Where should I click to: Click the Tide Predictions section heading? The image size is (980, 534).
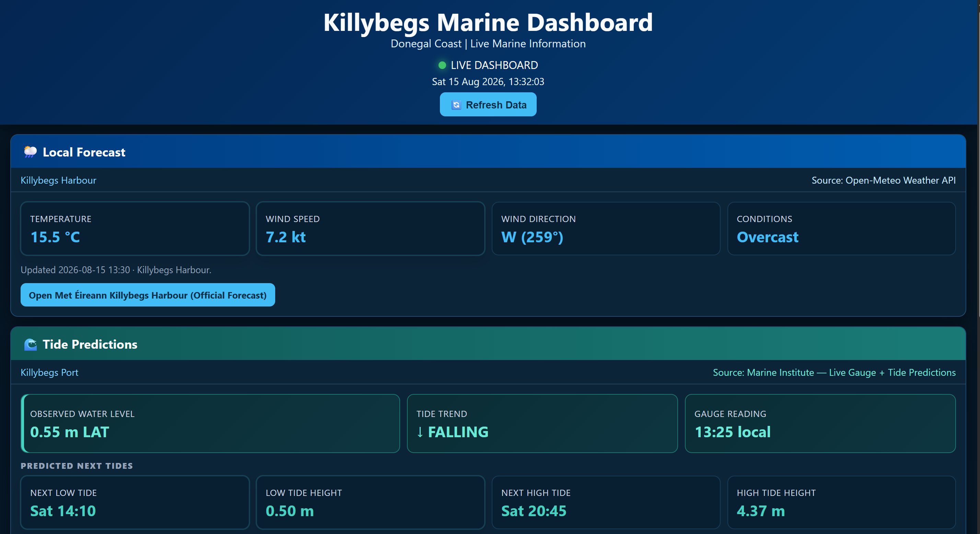(90, 345)
